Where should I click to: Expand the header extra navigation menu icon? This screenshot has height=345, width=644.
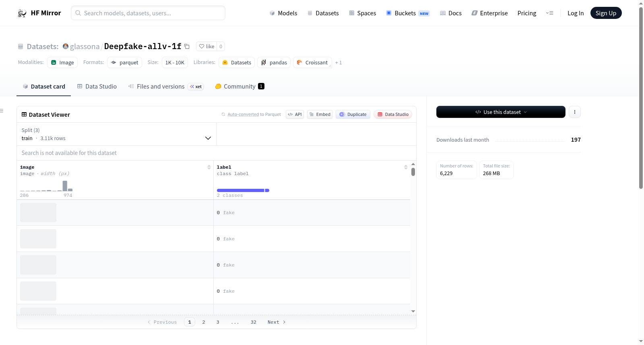point(549,13)
